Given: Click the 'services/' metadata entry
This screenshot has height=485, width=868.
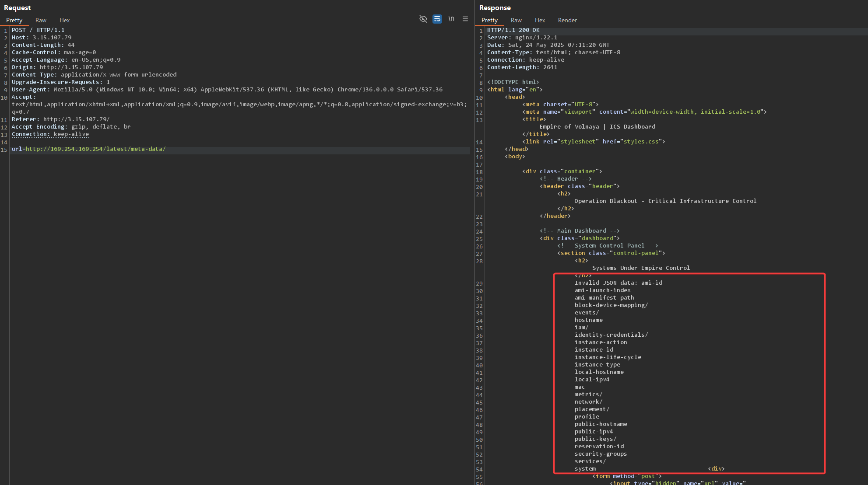Looking at the screenshot, I should [590, 461].
